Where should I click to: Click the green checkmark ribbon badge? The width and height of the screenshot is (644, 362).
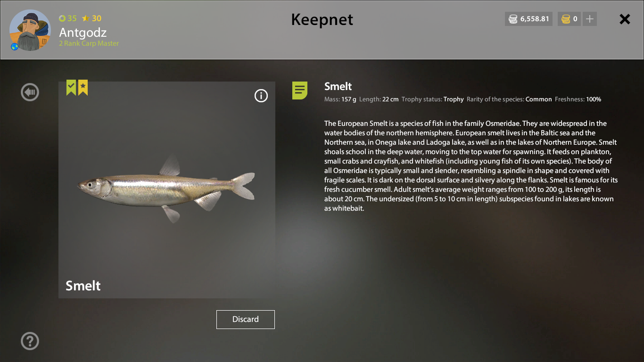71,88
